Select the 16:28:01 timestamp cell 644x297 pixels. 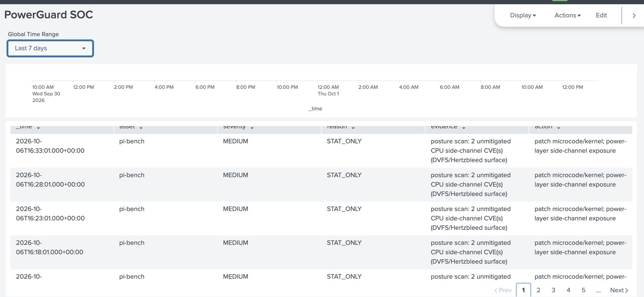(50, 180)
